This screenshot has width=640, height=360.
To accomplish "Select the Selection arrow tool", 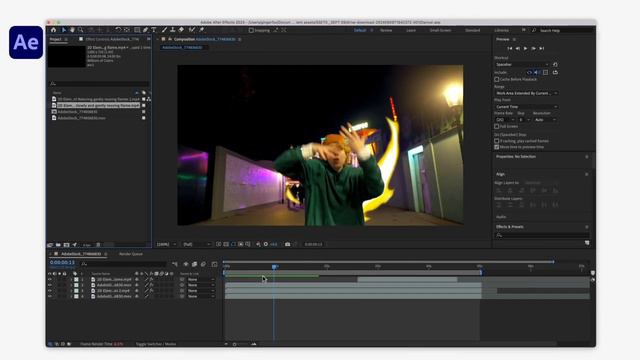I will point(64,30).
